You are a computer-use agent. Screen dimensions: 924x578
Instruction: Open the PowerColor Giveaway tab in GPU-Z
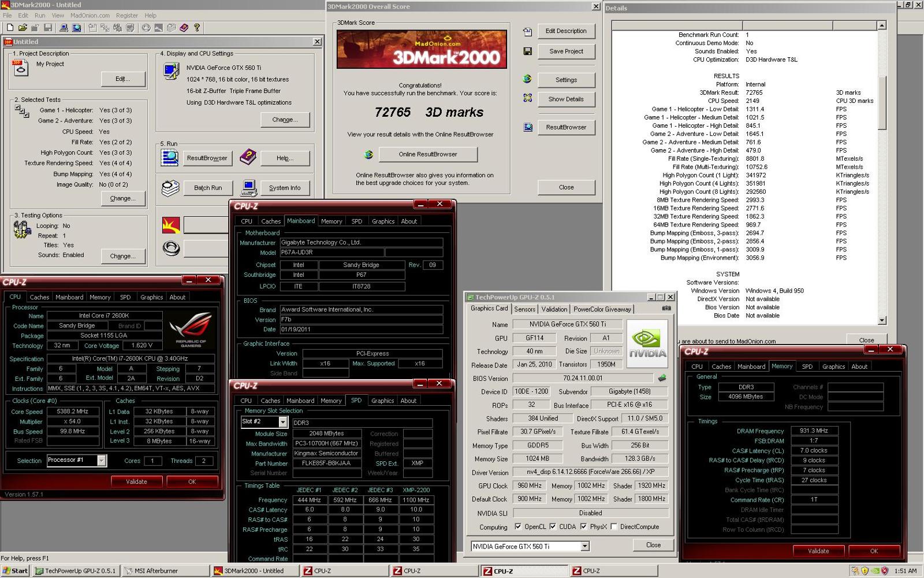(602, 309)
